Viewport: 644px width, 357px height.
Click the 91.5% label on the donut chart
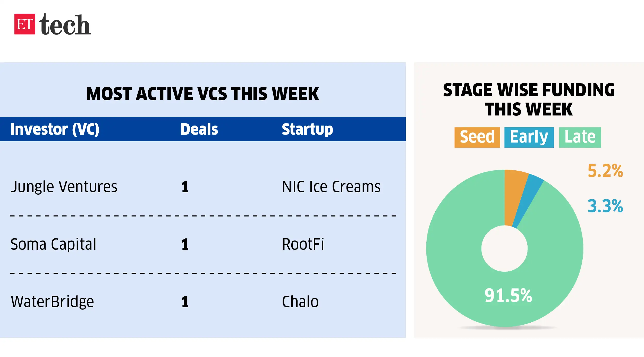point(508,295)
